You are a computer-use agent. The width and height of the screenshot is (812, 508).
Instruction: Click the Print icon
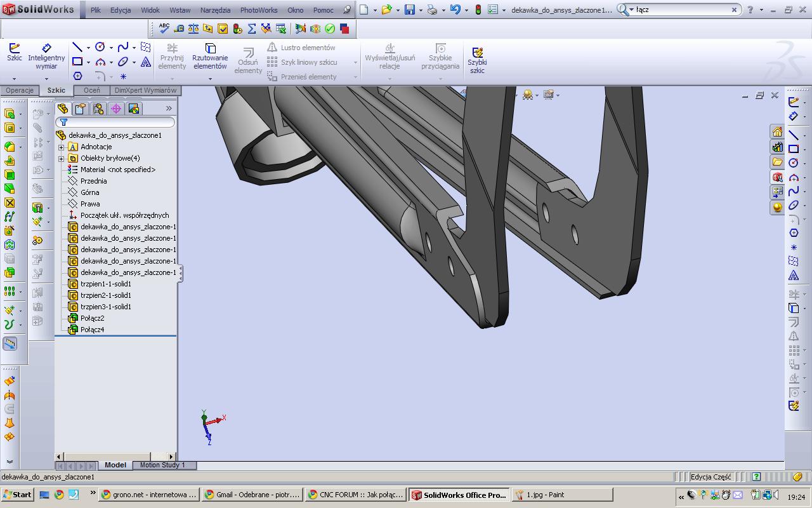[x=432, y=10]
